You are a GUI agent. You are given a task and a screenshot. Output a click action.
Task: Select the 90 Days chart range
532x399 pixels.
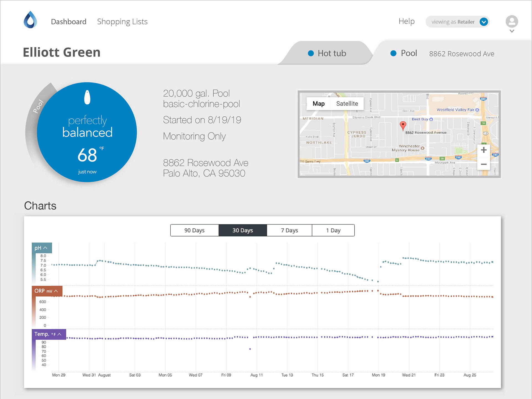(194, 230)
